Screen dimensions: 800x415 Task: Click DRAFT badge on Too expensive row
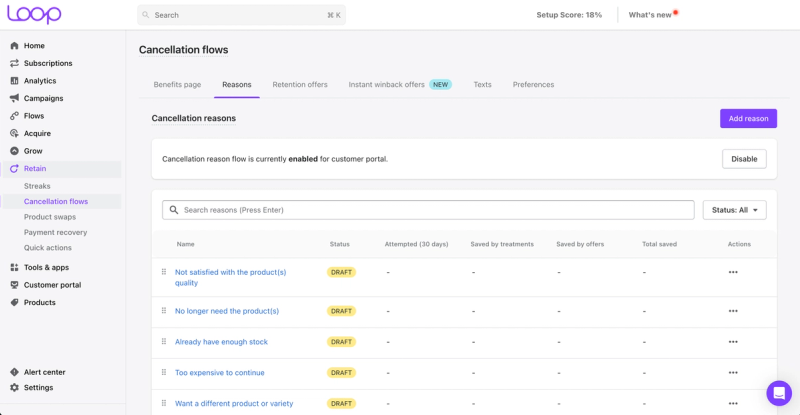[341, 373]
